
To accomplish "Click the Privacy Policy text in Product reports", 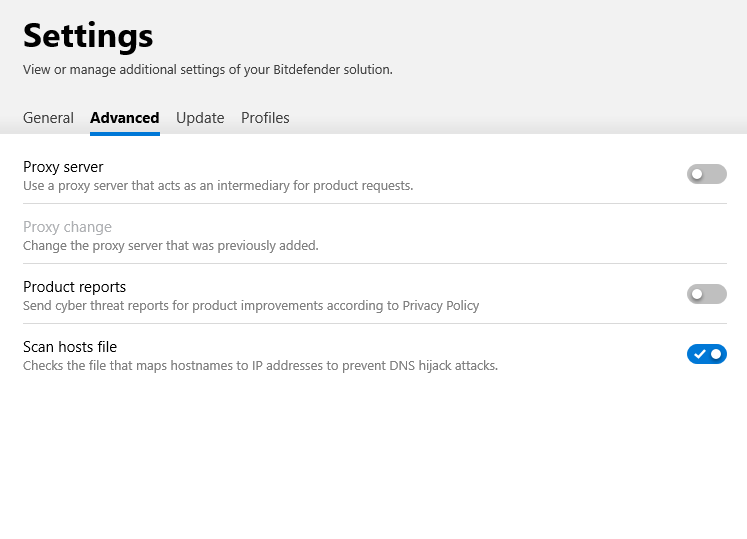I will [x=441, y=306].
